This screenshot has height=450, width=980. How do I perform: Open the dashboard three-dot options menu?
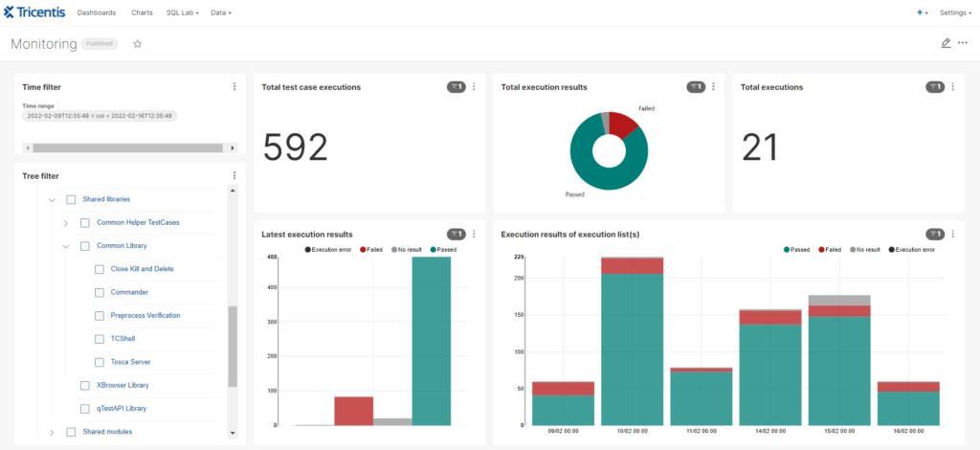[x=963, y=43]
